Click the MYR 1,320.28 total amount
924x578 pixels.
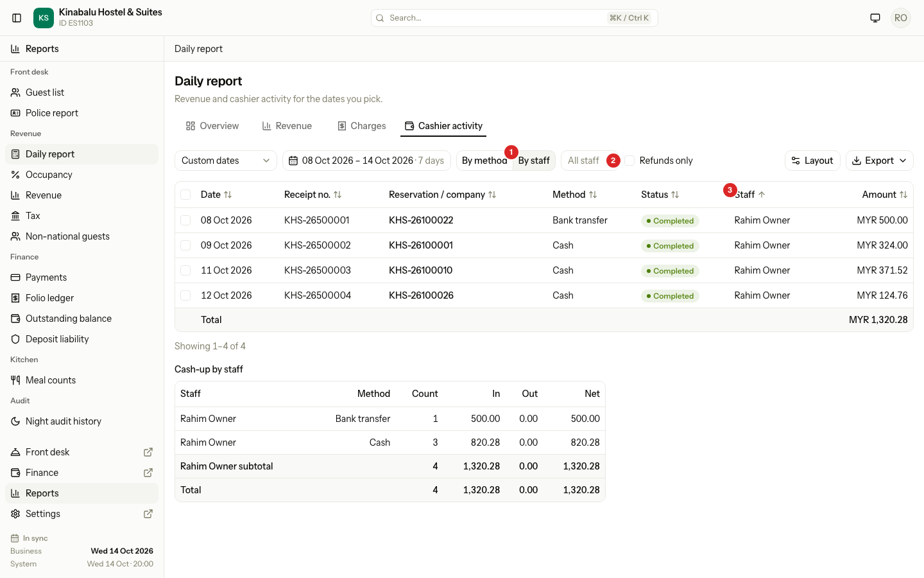tap(878, 320)
